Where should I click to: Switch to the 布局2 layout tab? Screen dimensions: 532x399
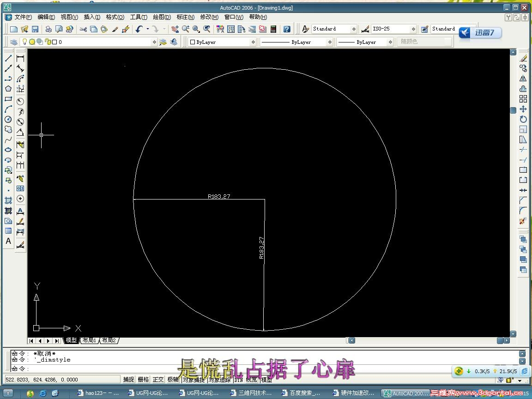point(109,340)
